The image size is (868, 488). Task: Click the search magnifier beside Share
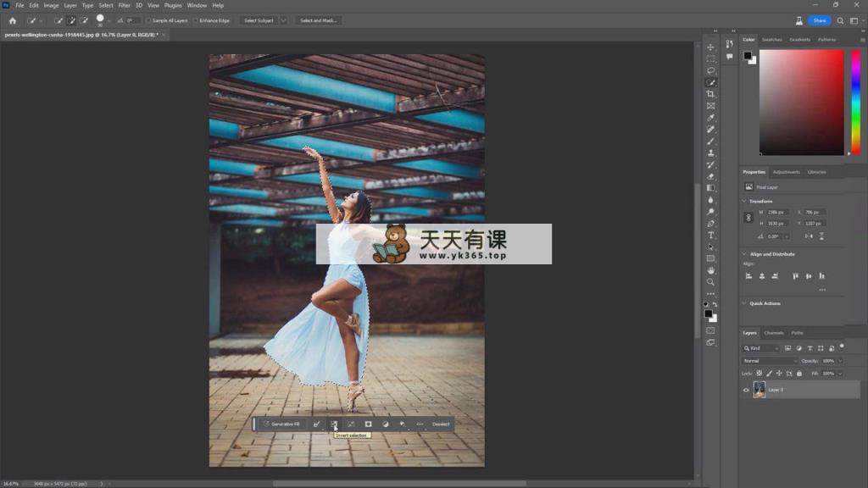point(840,20)
